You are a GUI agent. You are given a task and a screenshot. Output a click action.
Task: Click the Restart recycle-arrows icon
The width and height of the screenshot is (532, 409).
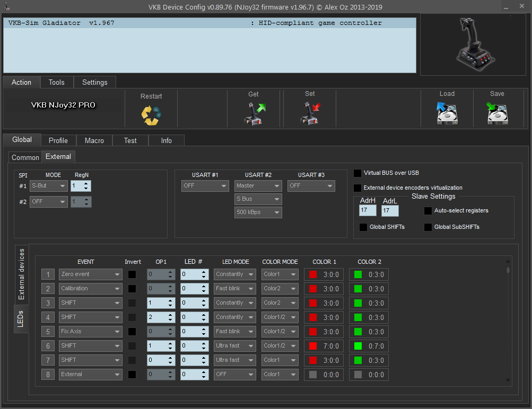(151, 115)
